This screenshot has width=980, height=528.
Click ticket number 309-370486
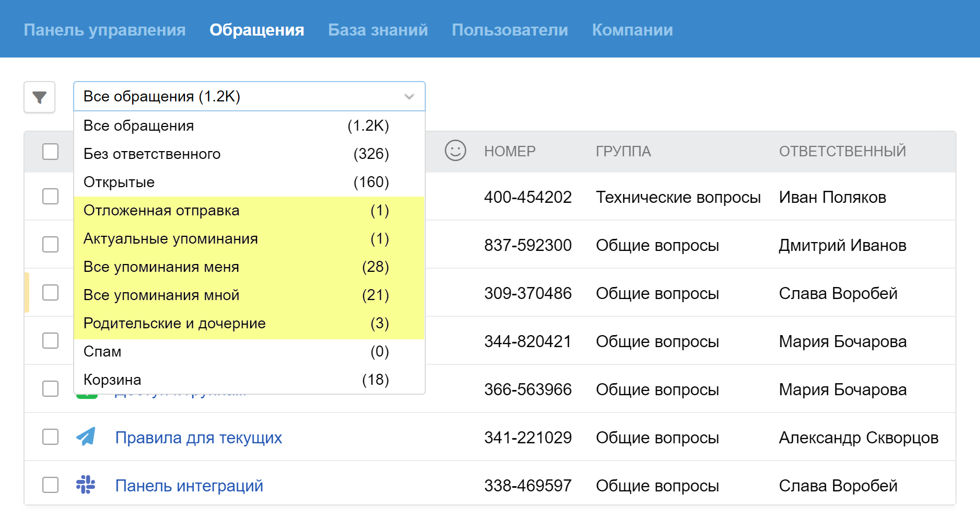click(x=528, y=293)
